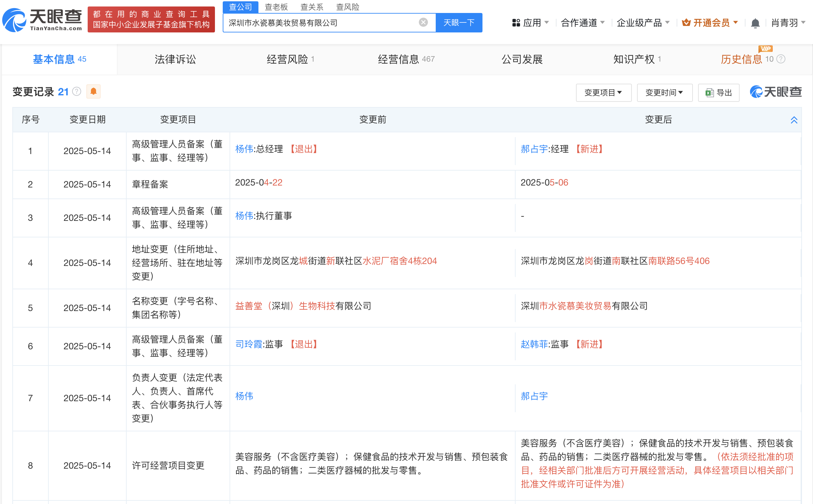Screen dimensions: 813x504
Task: Switch to the 查老板 search tab
Action: pyautogui.click(x=276, y=7)
